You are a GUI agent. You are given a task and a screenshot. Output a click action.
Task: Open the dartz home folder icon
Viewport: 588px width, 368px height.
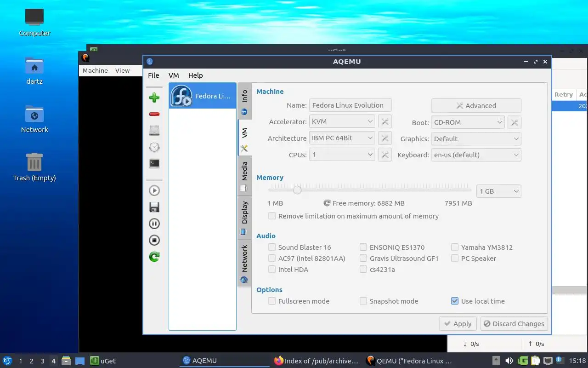tap(34, 66)
